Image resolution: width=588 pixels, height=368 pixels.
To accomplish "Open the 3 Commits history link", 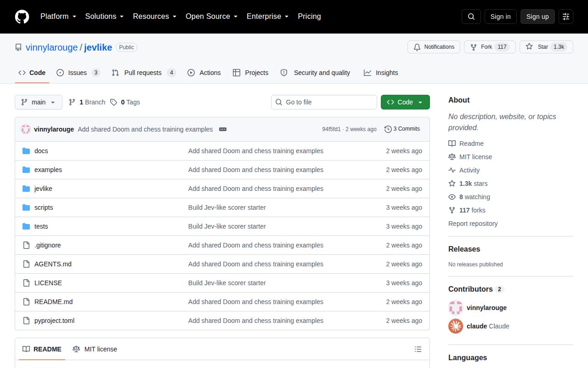I will coord(402,129).
